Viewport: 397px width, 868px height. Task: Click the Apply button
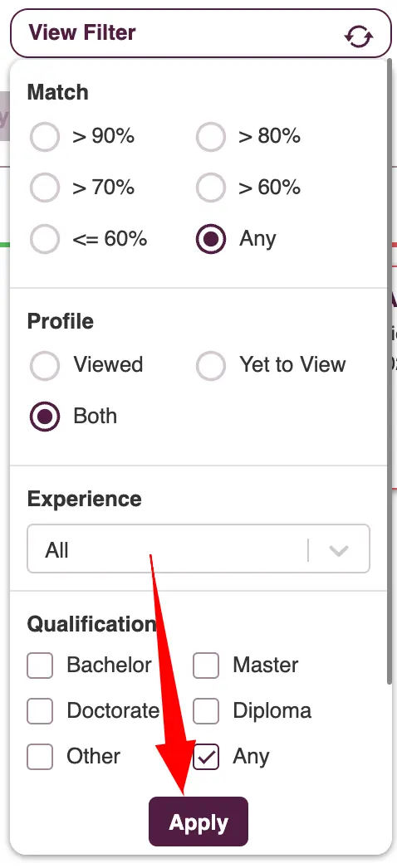coord(198,822)
